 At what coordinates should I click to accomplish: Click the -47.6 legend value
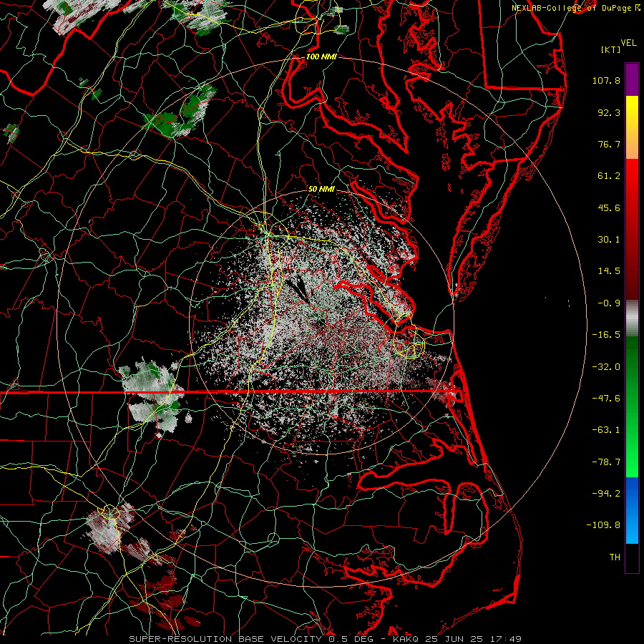click(x=606, y=399)
